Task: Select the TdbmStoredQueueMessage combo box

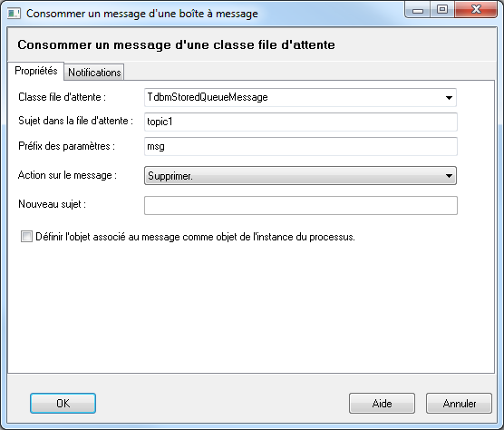Action: pyautogui.click(x=300, y=97)
